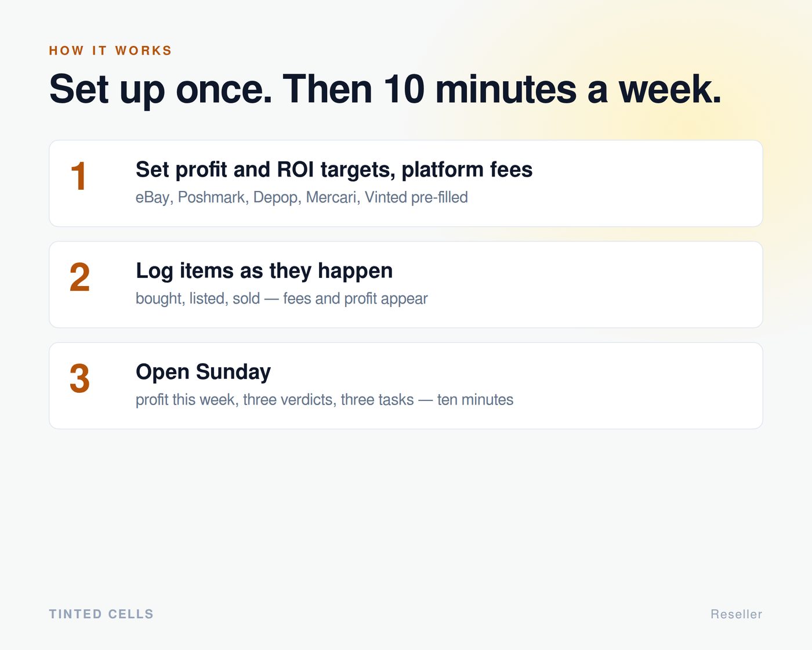Select the HOW IT WORKS eyebrow label
The width and height of the screenshot is (812, 650).
110,50
